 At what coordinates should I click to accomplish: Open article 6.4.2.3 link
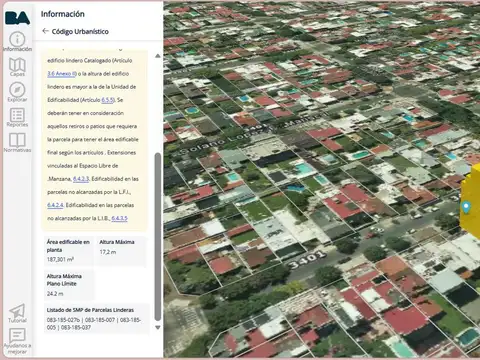[x=81, y=179]
